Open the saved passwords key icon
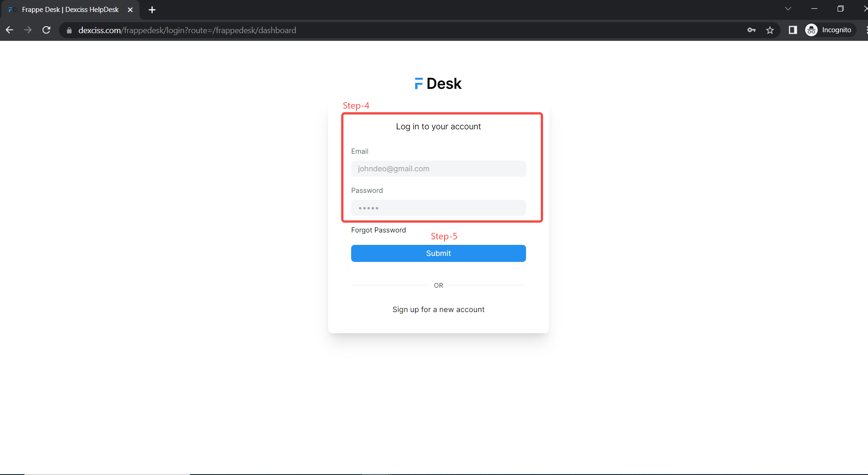 point(752,30)
